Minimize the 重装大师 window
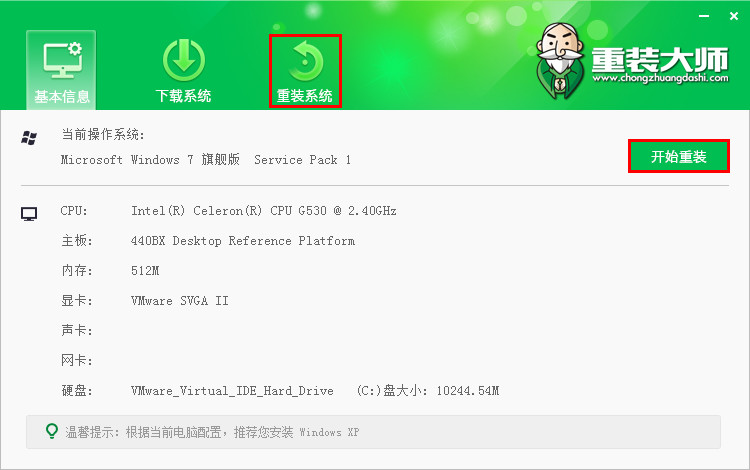750x470 pixels. 704,16
